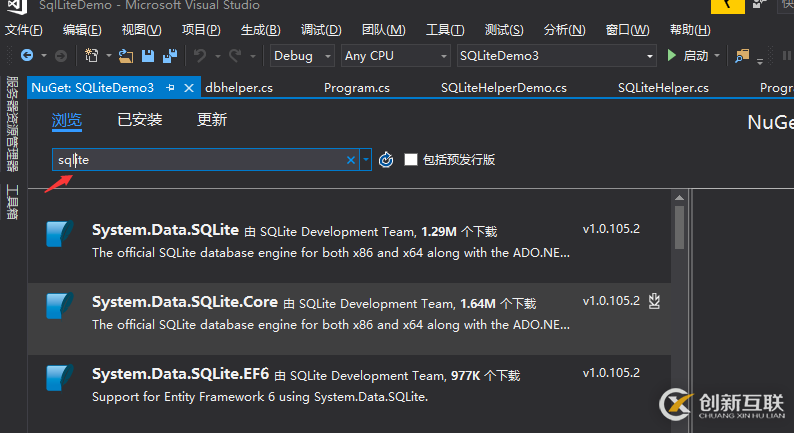Open the 视图(V) menu
This screenshot has width=794, height=433.
(141, 30)
